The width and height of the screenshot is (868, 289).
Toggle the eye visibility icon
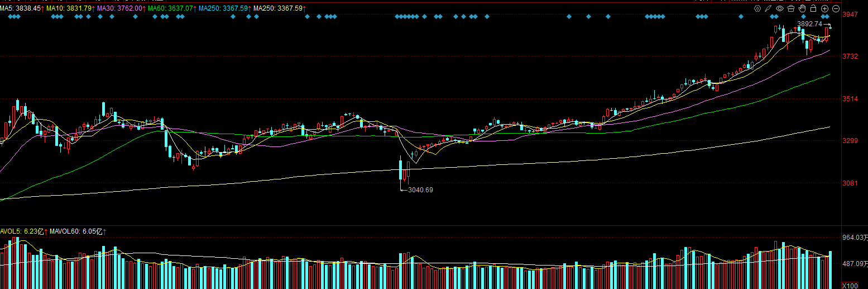pyautogui.click(x=780, y=8)
